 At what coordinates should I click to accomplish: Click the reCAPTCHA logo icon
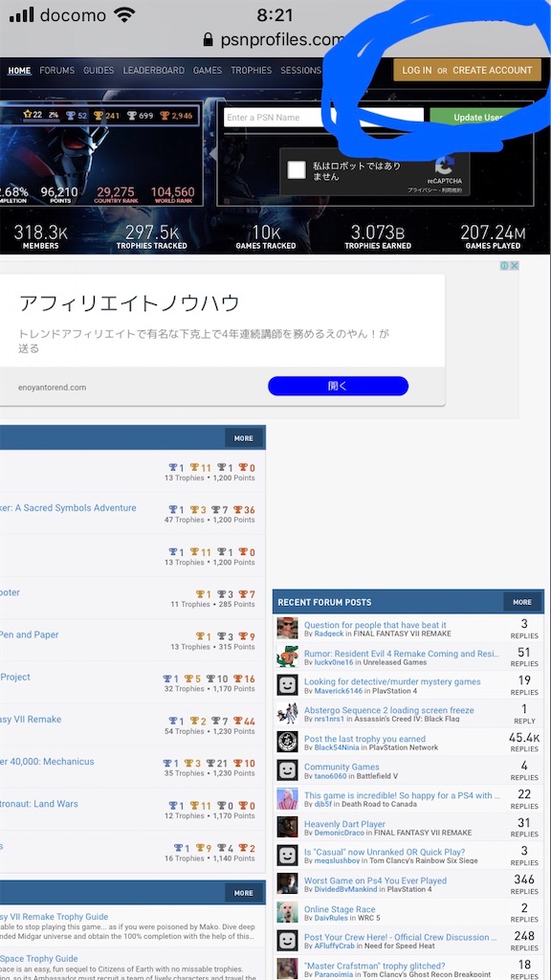click(x=445, y=165)
